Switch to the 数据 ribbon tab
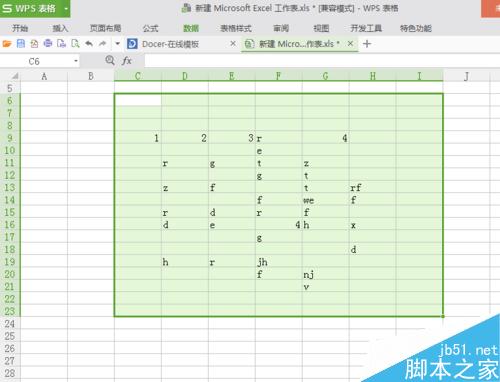500x382 pixels. click(x=191, y=28)
